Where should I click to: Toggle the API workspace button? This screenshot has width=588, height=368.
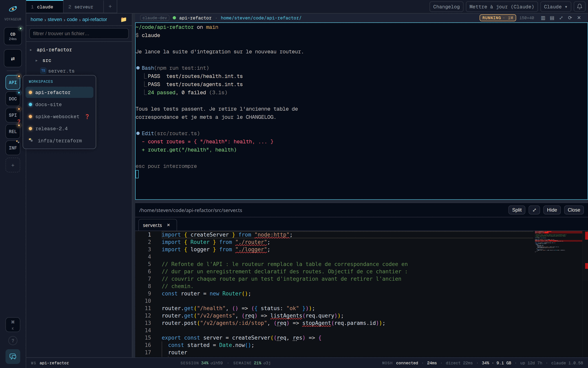click(13, 82)
